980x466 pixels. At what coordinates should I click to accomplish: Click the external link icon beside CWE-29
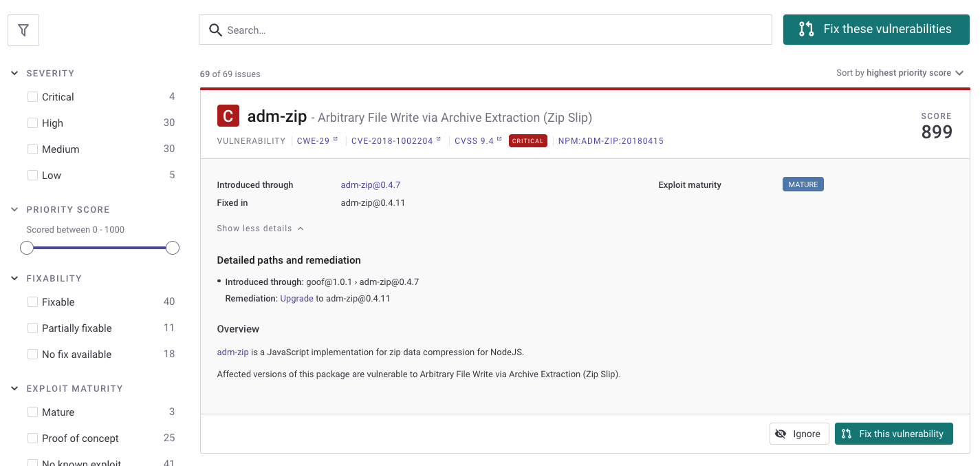(x=336, y=140)
